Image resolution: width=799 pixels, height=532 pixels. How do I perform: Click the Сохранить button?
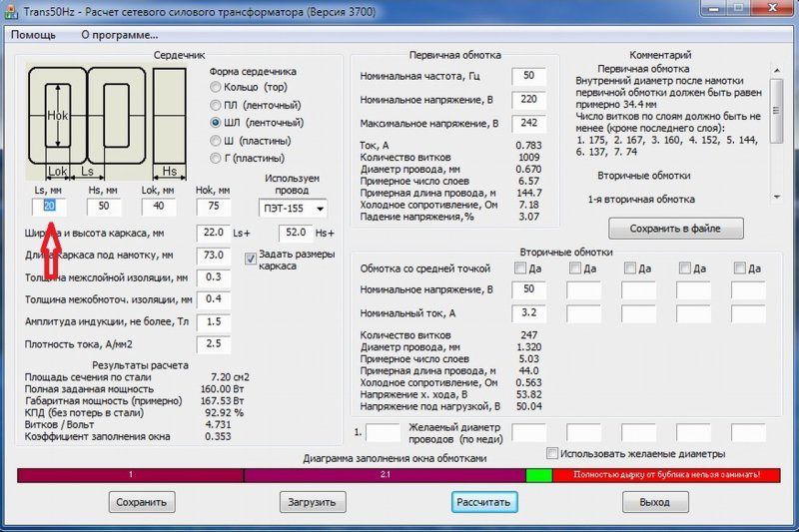pos(142,502)
